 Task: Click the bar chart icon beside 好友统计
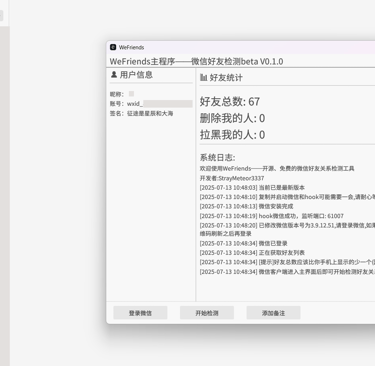coord(204,78)
